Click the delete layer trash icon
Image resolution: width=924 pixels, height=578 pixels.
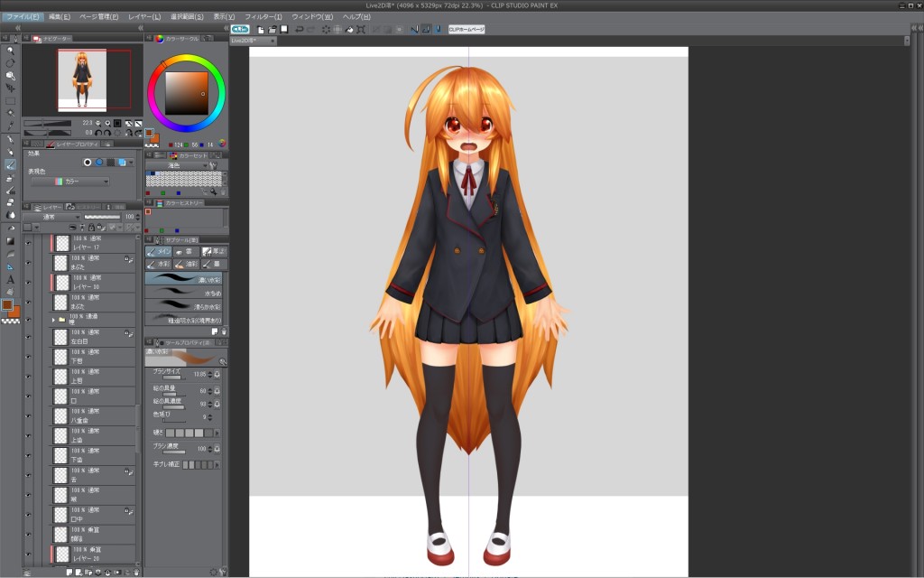[136, 572]
